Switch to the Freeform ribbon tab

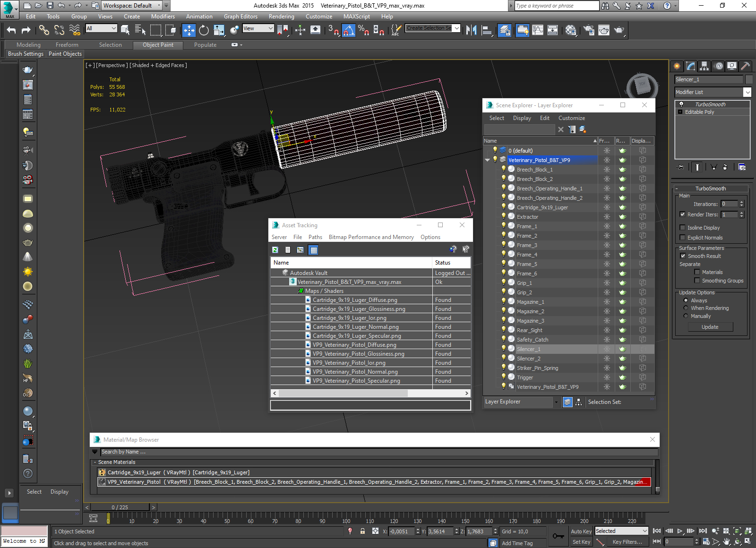[x=67, y=45]
